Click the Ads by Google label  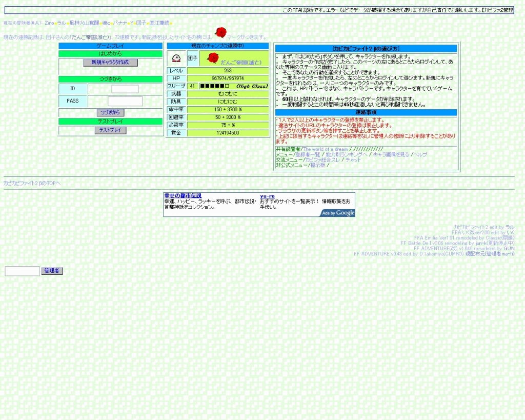click(338, 213)
